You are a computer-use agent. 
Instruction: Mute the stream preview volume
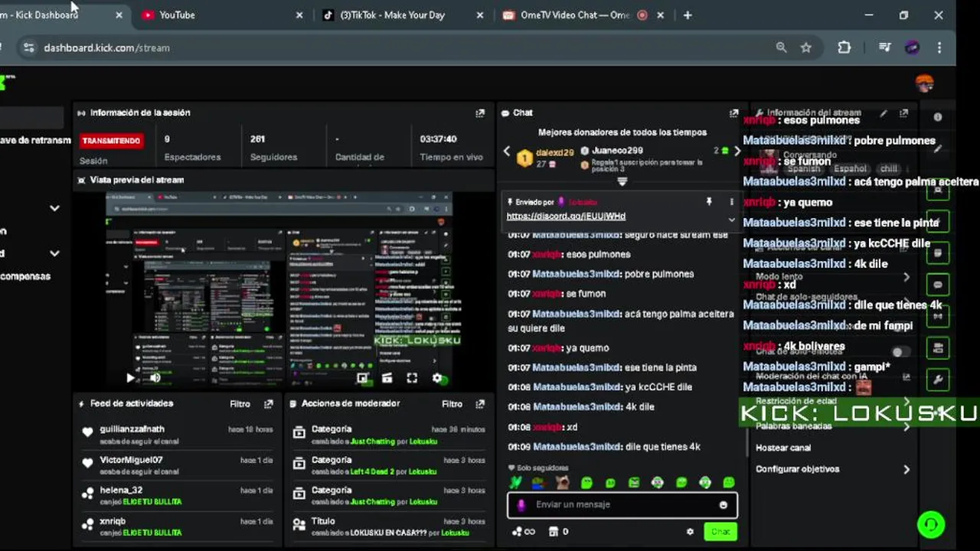pyautogui.click(x=155, y=377)
